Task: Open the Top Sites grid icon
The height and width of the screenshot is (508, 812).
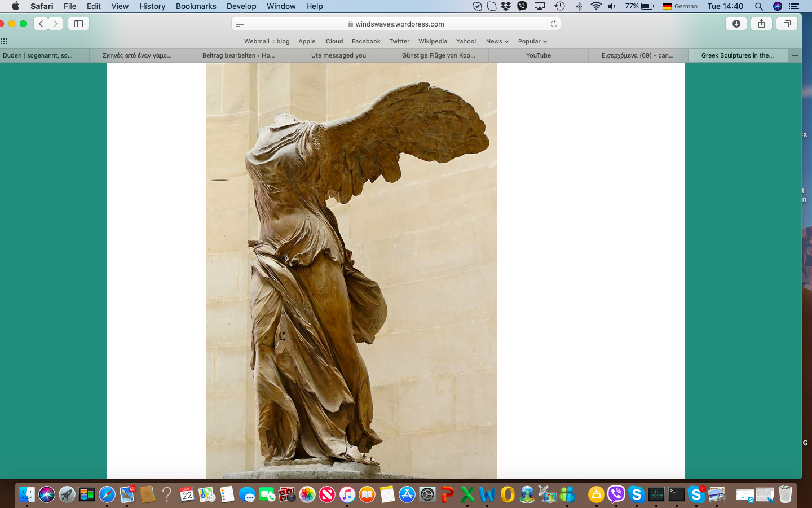Action: click(4, 41)
